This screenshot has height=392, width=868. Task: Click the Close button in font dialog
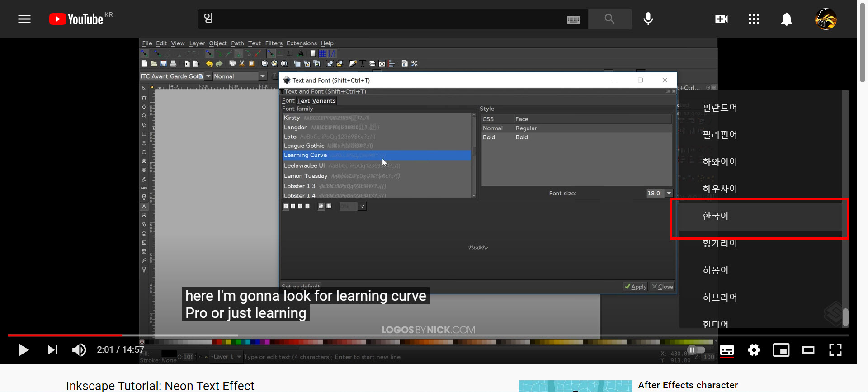[x=662, y=287]
